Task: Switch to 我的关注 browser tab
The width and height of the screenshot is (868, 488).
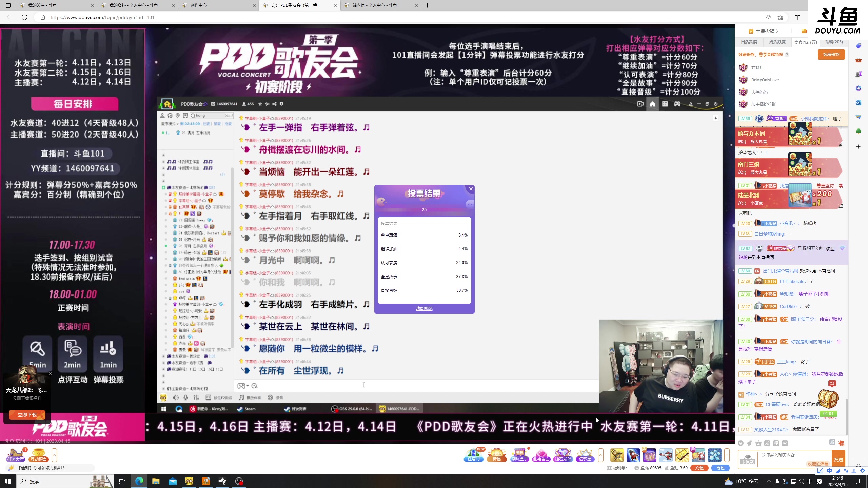Action: (x=57, y=5)
